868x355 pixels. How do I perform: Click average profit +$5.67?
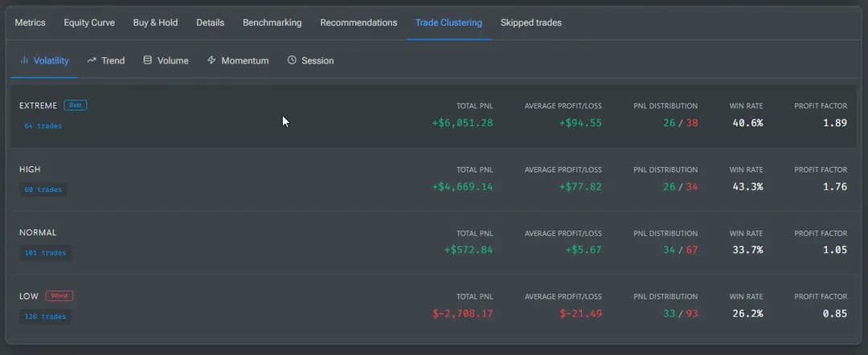click(583, 250)
